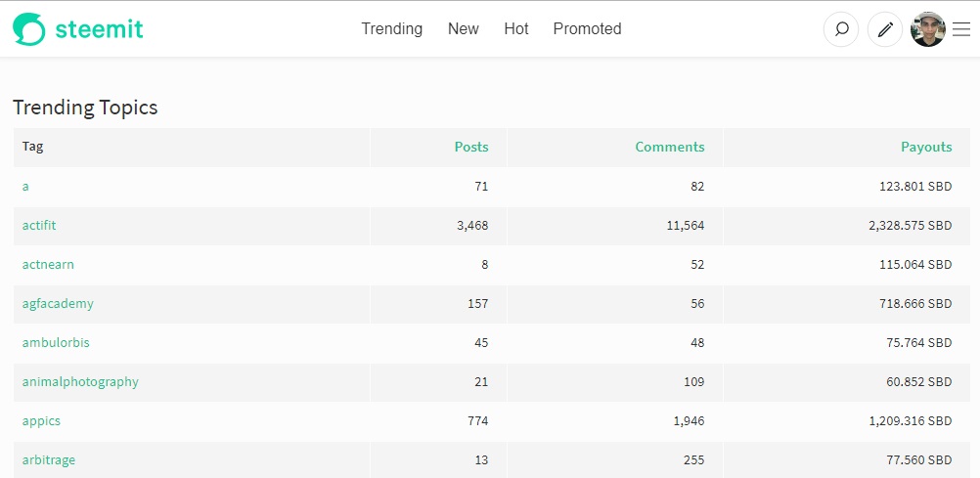980x478 pixels.
Task: Open the actifit tag link
Action: coord(39,225)
